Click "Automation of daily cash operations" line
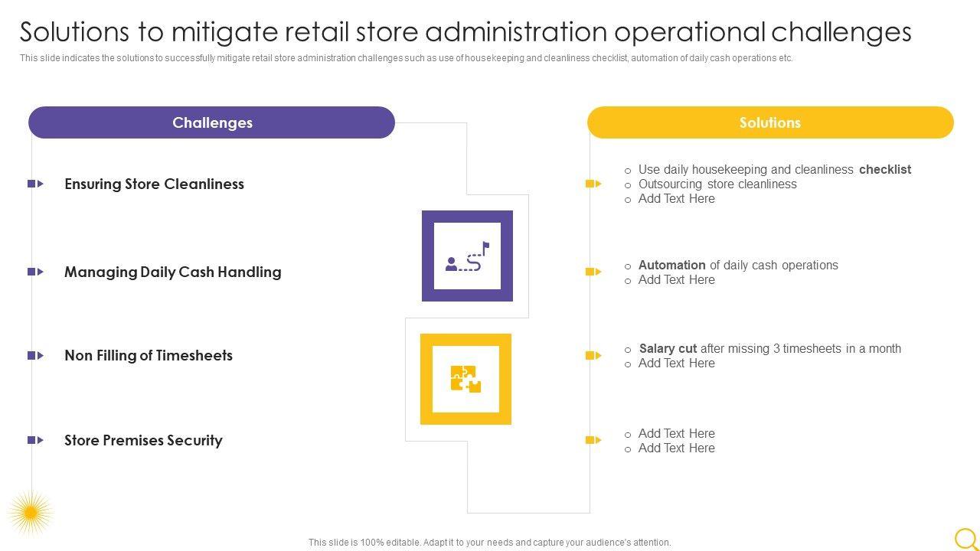This screenshot has height=551, width=980. 738,266
